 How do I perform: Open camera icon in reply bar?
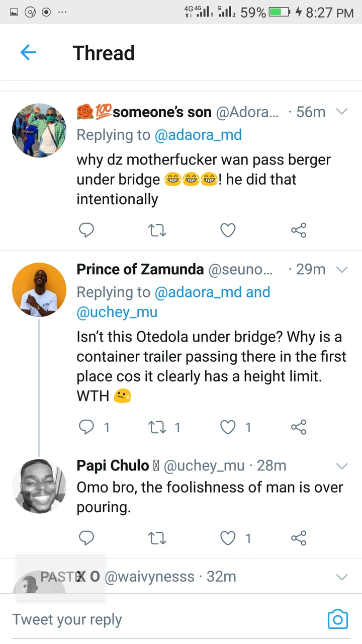tap(337, 619)
